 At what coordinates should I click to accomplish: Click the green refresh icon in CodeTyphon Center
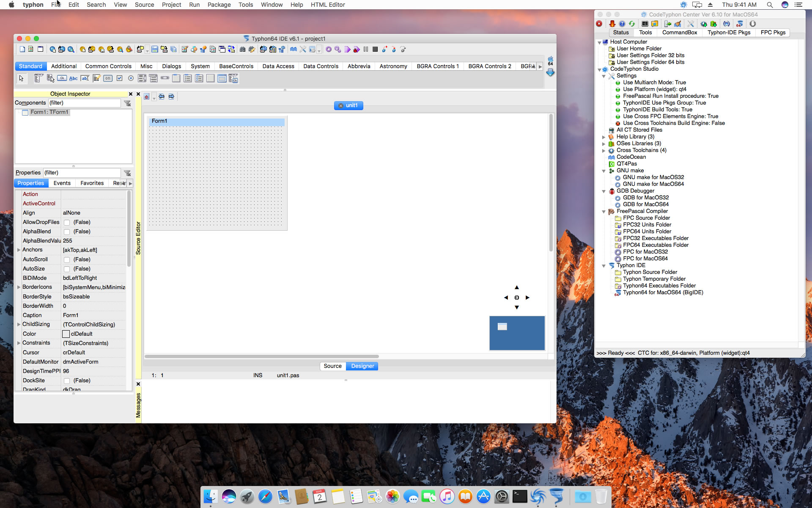632,24
